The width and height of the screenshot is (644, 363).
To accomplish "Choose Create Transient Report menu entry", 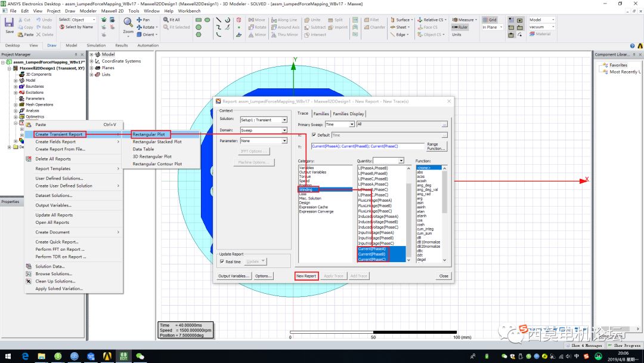I will pos(58,134).
